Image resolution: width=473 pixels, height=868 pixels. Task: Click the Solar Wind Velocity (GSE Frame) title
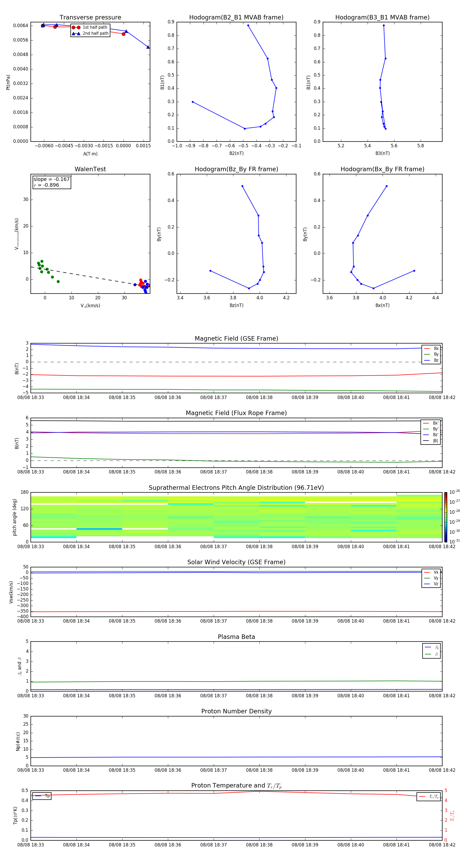point(236,562)
